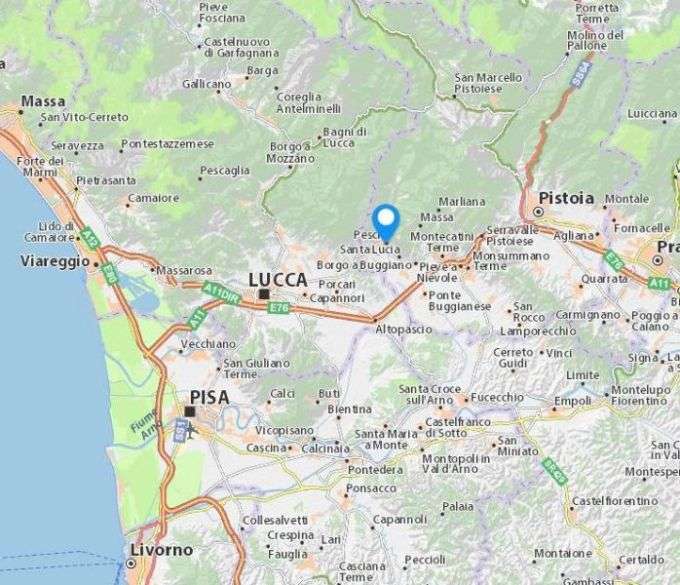680x585 pixels.
Task: Click the Livorno city circle marker
Action: (131, 563)
